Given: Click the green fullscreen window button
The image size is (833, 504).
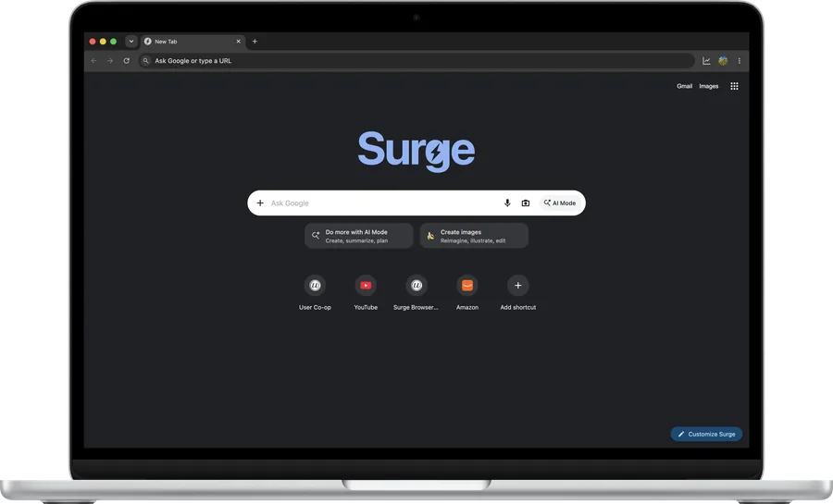Looking at the screenshot, I should pos(113,42).
